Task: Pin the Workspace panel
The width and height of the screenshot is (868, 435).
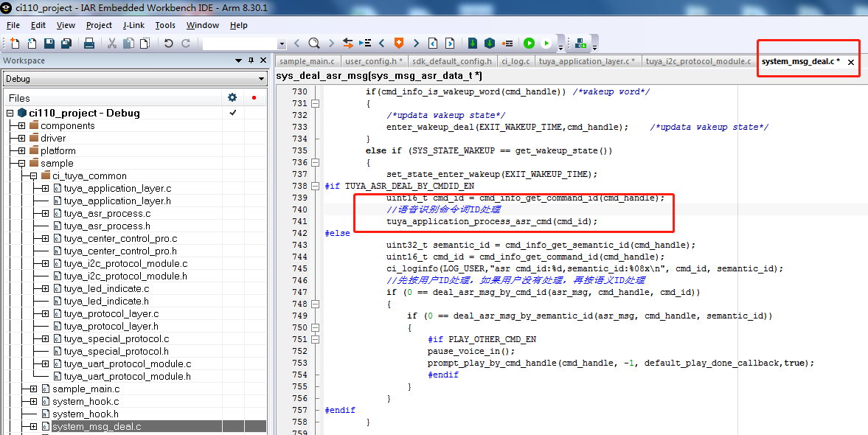Action: pos(251,60)
